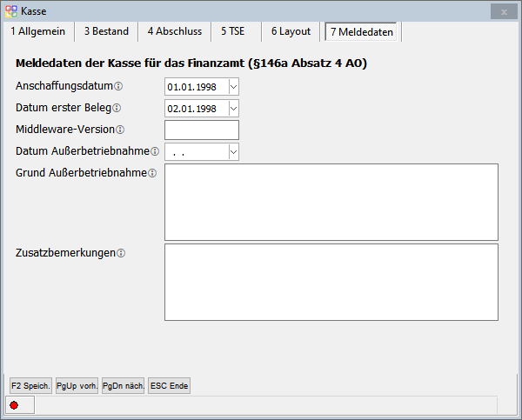
Task: Show info for Middleware-Version
Action: click(x=120, y=130)
